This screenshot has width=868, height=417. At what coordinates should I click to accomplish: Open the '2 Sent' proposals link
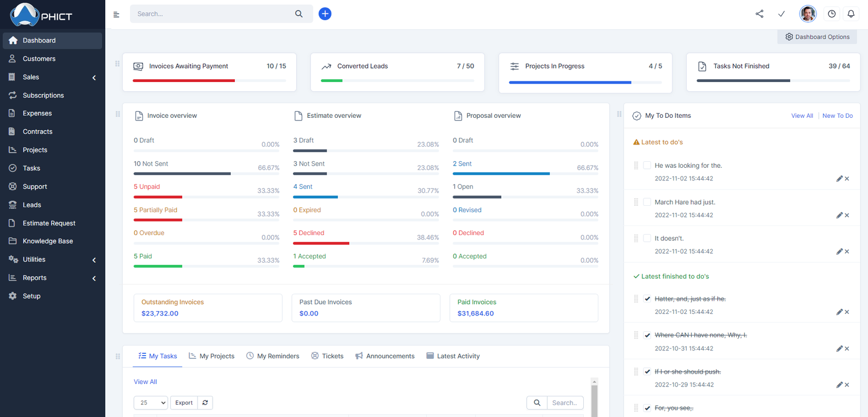click(x=462, y=163)
